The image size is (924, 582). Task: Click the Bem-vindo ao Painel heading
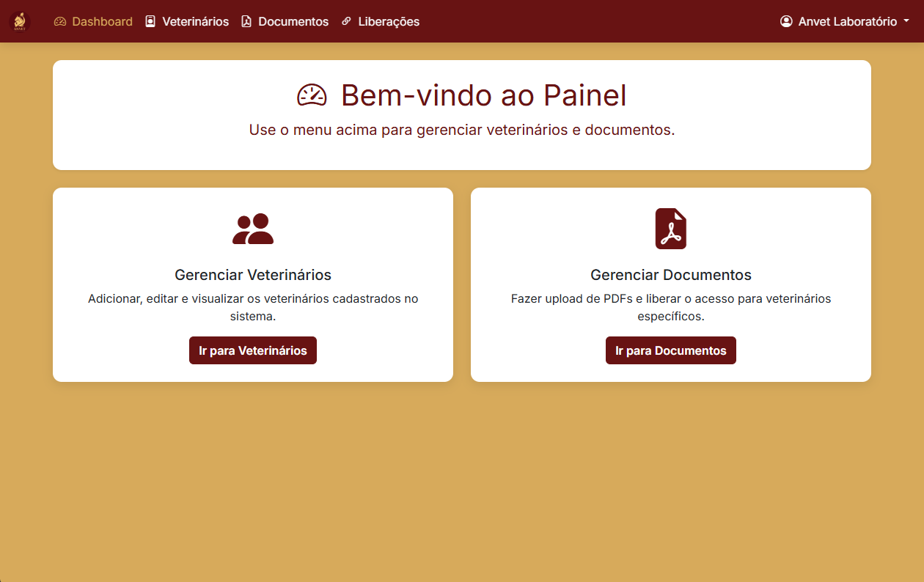point(484,95)
